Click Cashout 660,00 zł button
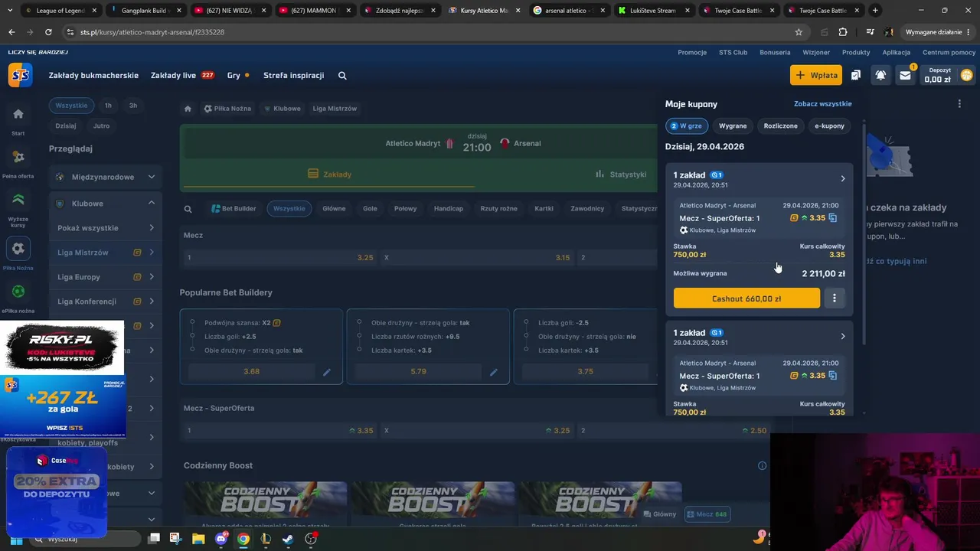Image resolution: width=980 pixels, height=551 pixels. point(746,298)
